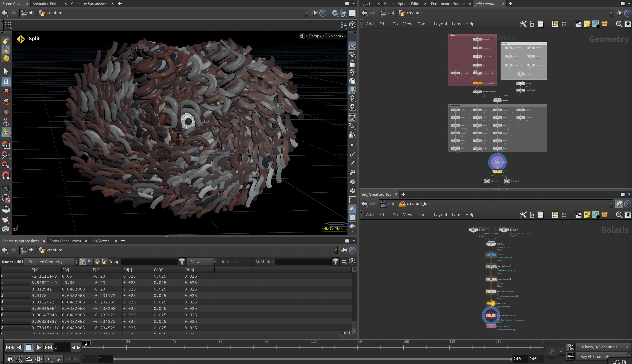The width and height of the screenshot is (632, 364).
Task: Switch to the Scene Graph Layers tab
Action: point(65,241)
